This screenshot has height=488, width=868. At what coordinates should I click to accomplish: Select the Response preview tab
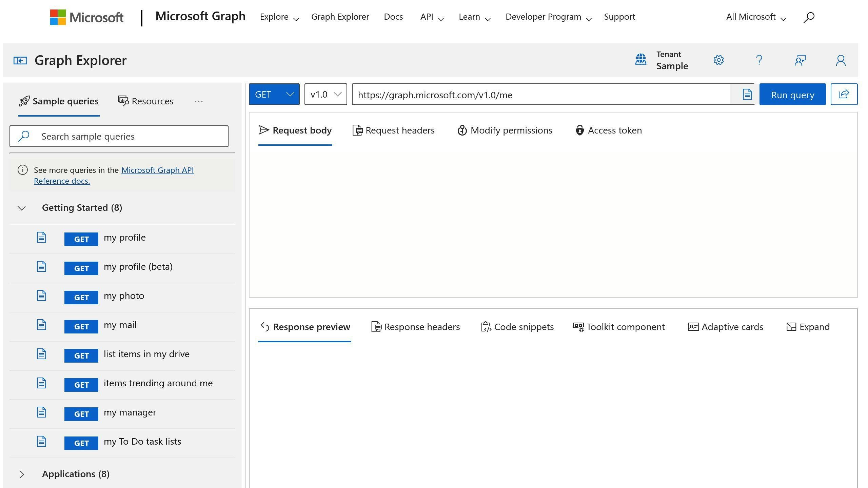(305, 327)
